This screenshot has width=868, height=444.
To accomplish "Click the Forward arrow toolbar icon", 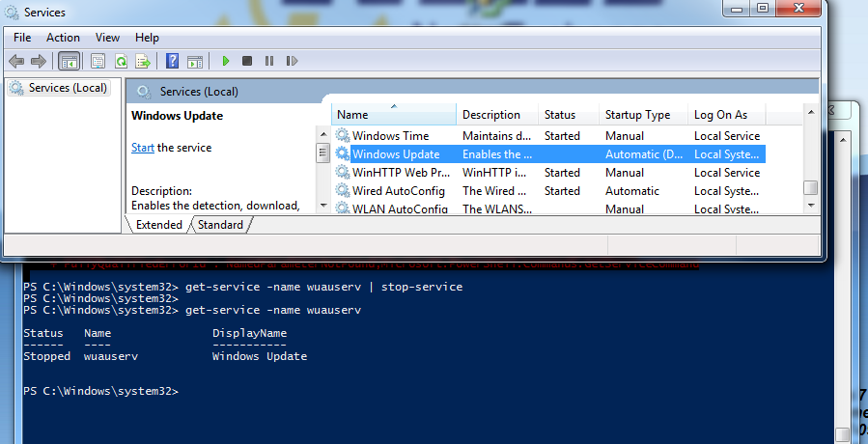I will pyautogui.click(x=39, y=61).
